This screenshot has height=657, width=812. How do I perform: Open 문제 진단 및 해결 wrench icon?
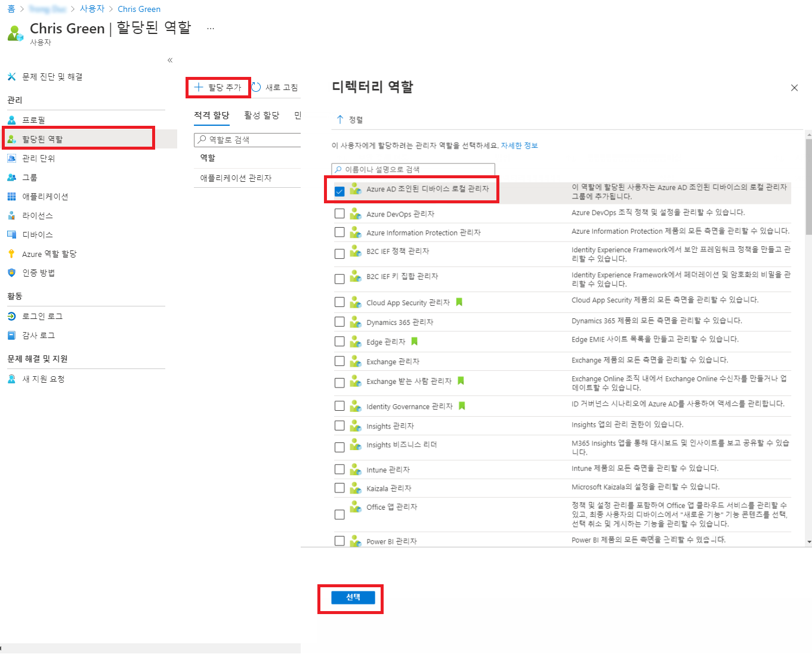11,77
